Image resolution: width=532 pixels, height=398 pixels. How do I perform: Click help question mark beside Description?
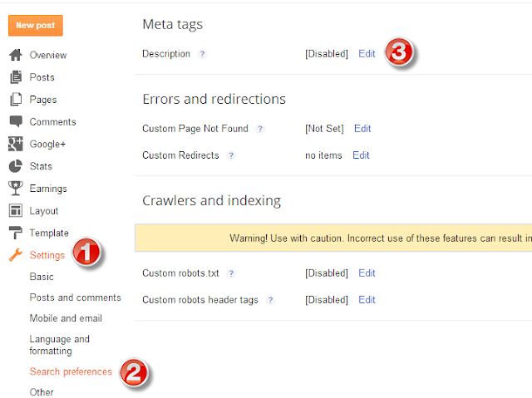coord(202,54)
